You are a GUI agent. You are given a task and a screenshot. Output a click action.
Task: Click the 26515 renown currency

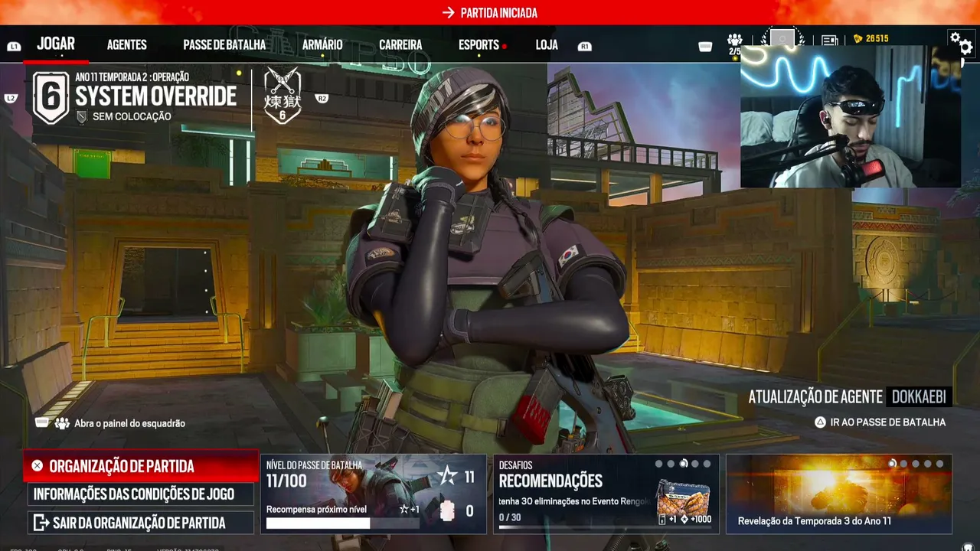(871, 39)
